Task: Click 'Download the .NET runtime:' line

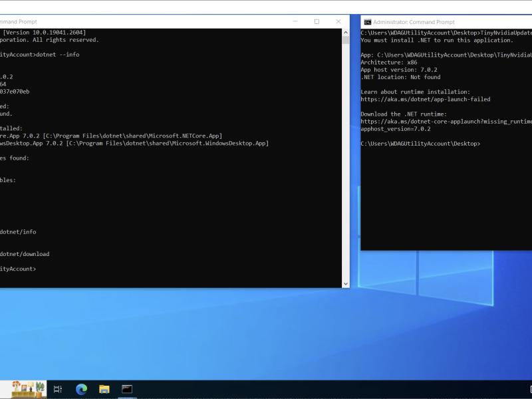Action: pyautogui.click(x=404, y=114)
